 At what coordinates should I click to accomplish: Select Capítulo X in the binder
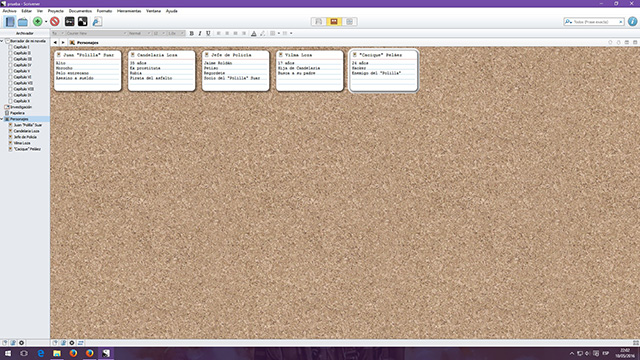click(x=22, y=101)
